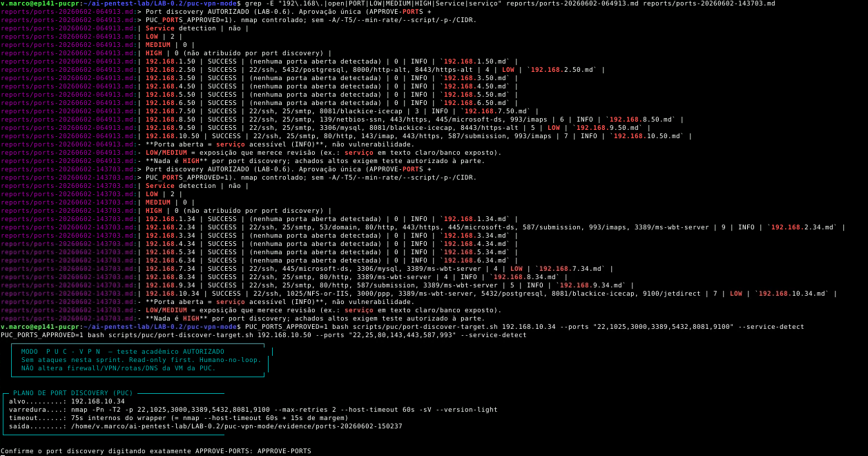The height and width of the screenshot is (456, 868).
Task: Click the `192.168.5.50.md` filename
Action: point(476,95)
